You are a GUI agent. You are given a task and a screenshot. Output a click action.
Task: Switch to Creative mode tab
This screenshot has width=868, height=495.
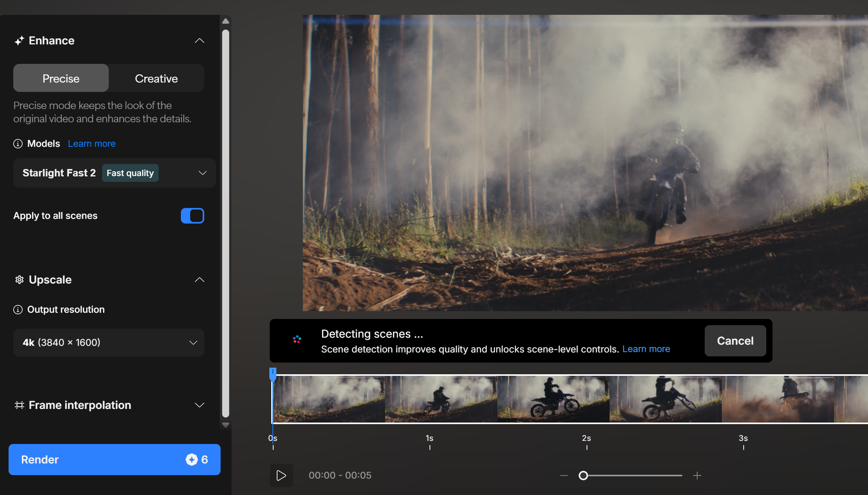tap(156, 78)
